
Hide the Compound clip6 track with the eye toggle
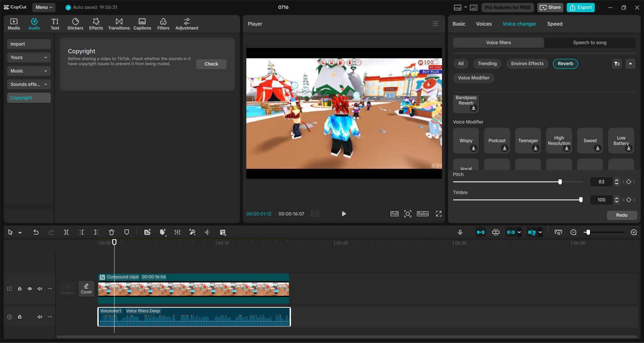pos(30,289)
